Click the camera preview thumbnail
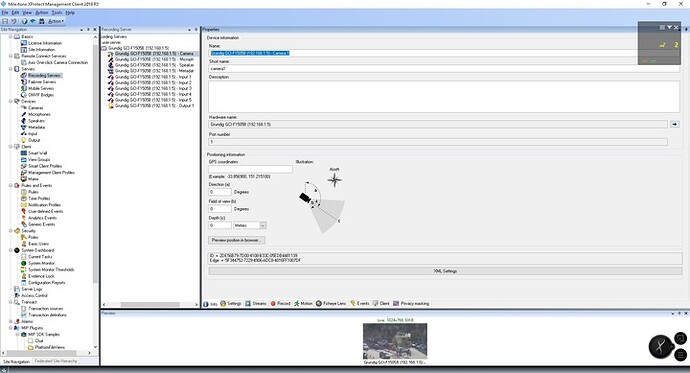 395,341
